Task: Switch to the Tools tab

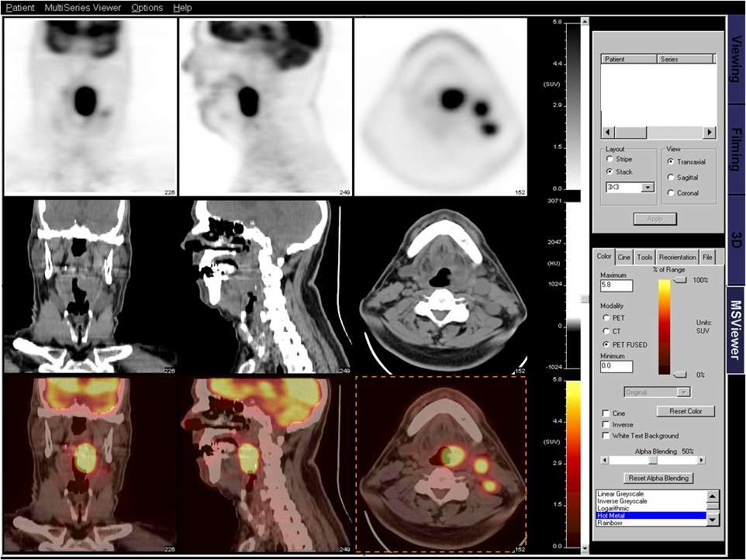Action: 644,257
